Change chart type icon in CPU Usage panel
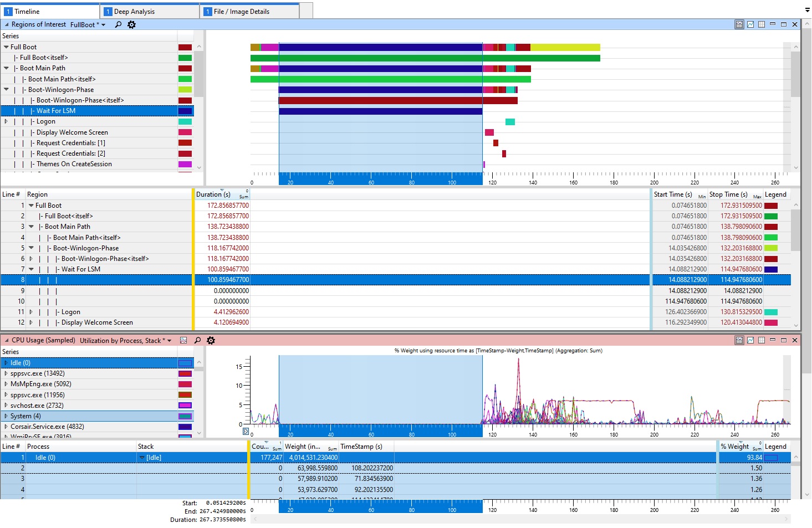The height and width of the screenshot is (528, 812). point(183,340)
